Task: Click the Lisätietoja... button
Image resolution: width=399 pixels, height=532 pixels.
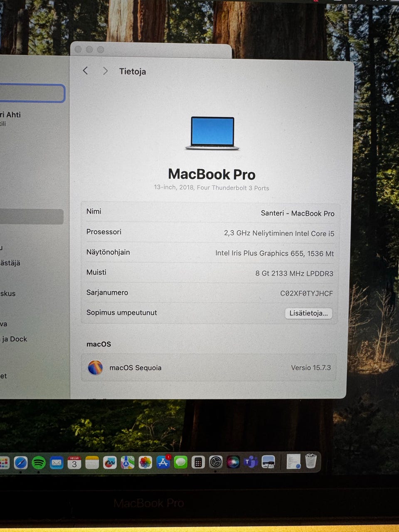Action: coord(308,313)
